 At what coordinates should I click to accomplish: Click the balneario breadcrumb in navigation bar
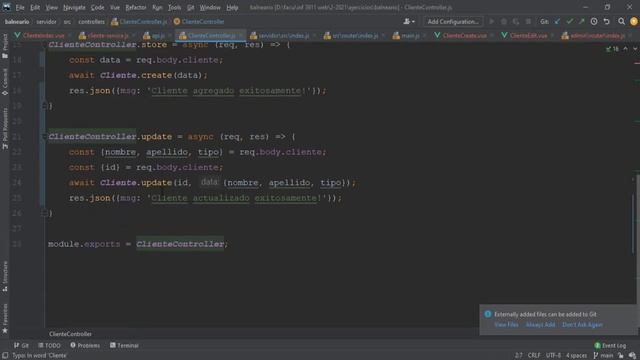[17, 22]
